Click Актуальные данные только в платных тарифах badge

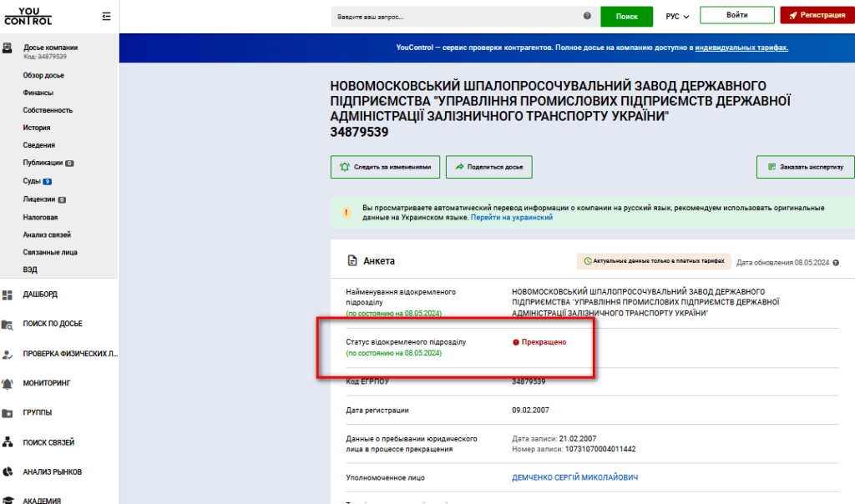[654, 261]
